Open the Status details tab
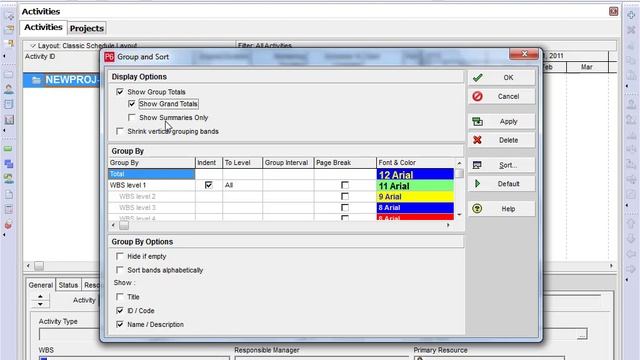The height and width of the screenshot is (360, 640). click(68, 285)
